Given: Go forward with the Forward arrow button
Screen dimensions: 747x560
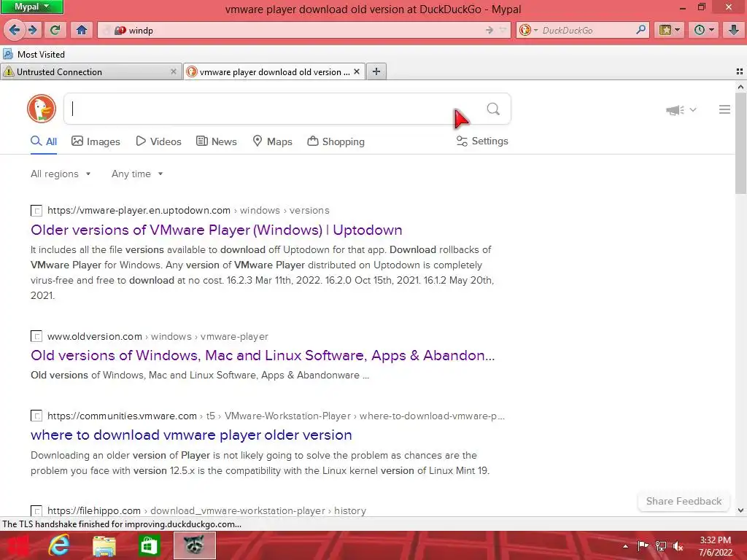Looking at the screenshot, I should [33, 30].
